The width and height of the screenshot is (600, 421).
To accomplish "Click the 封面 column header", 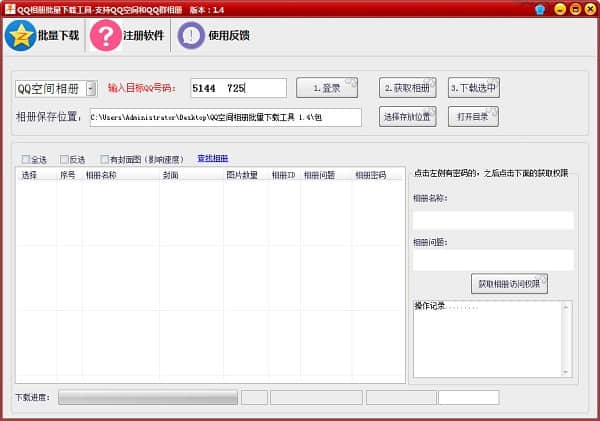I will click(x=171, y=175).
